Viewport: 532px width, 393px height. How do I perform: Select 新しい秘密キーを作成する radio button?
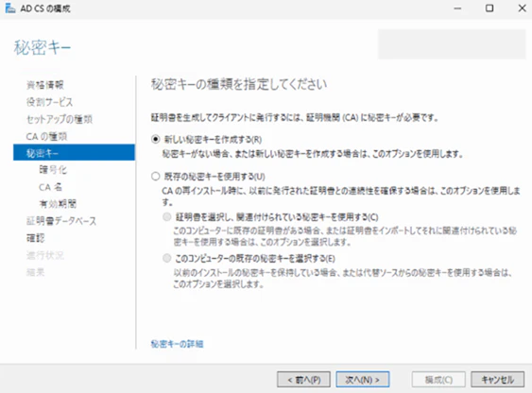(x=155, y=140)
